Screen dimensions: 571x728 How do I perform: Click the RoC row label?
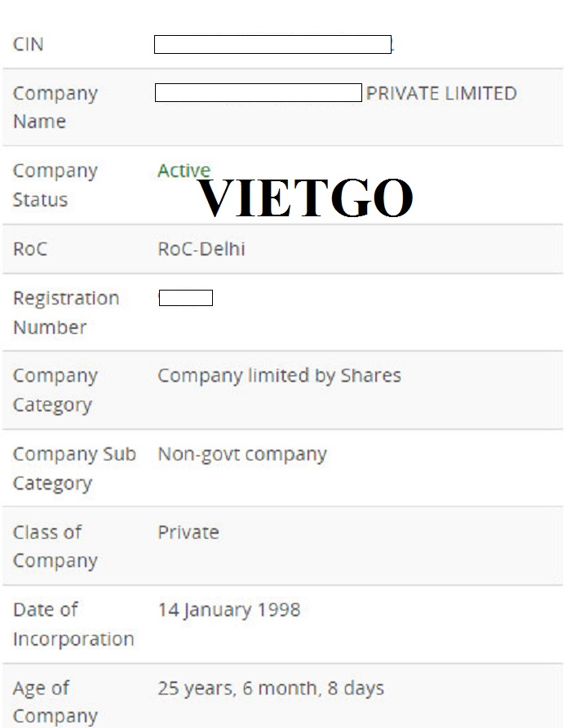30,249
